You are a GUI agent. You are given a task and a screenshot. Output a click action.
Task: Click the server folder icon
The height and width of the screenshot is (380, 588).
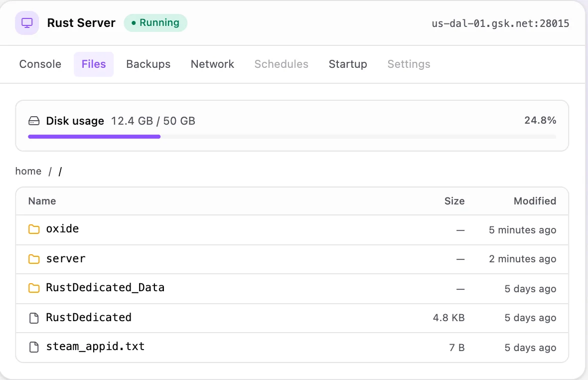tap(34, 259)
